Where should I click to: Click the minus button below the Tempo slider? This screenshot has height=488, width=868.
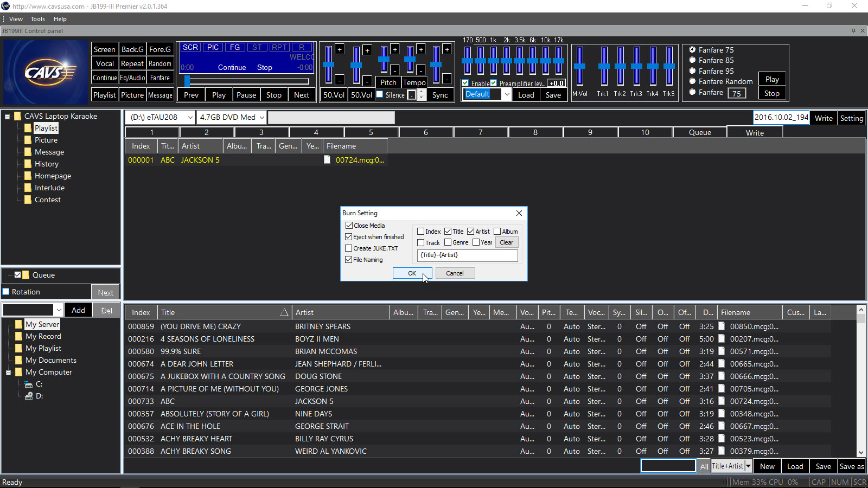(421, 70)
